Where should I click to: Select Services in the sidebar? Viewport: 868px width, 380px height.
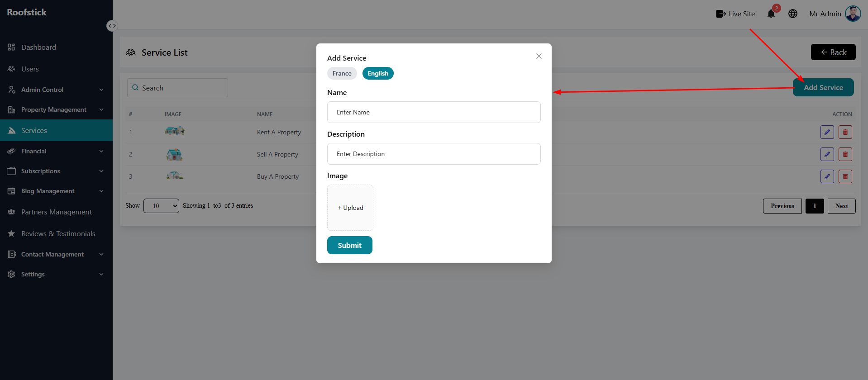click(56, 130)
